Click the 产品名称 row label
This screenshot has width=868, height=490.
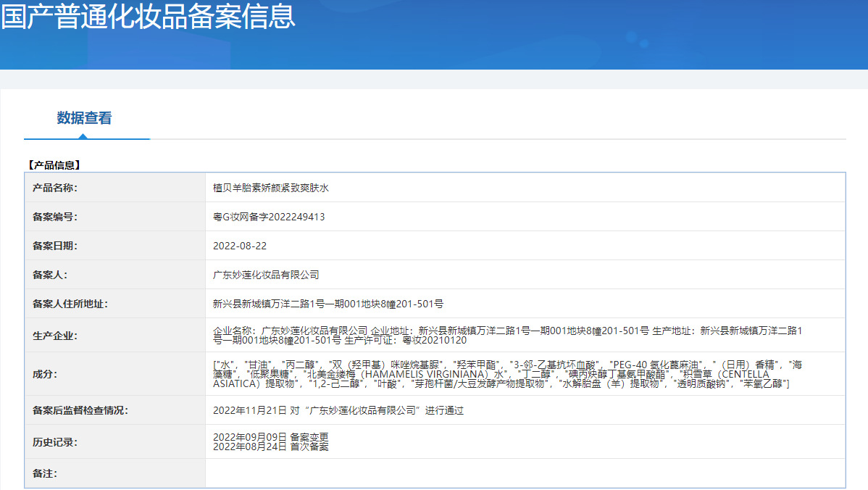pos(55,188)
